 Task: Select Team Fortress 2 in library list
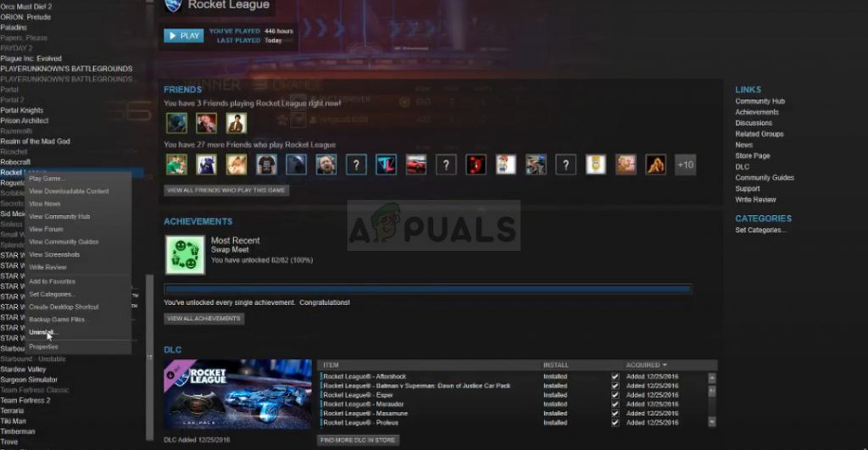(x=25, y=400)
